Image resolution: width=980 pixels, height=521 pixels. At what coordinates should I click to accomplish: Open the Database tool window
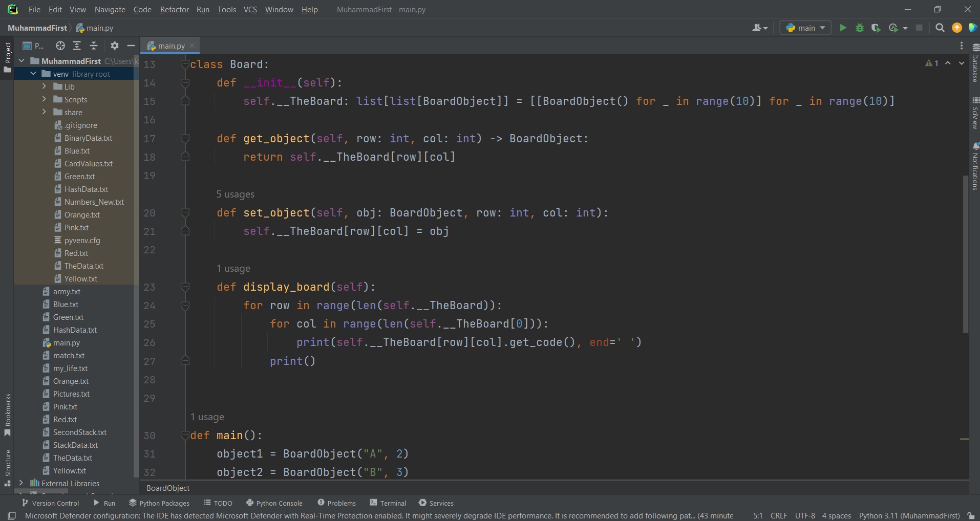point(975,63)
